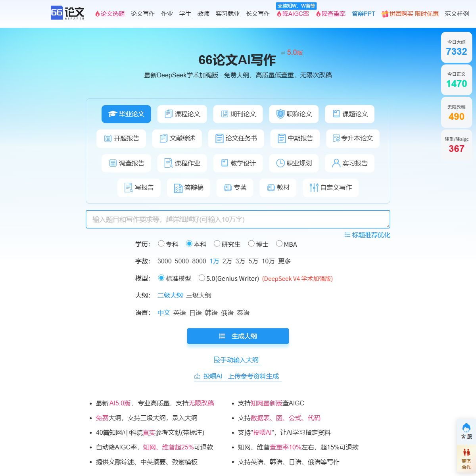Image resolution: width=476 pixels, height=476 pixels.
Task: Click the 今日大纲 7332 counter card
Action: tap(457, 47)
